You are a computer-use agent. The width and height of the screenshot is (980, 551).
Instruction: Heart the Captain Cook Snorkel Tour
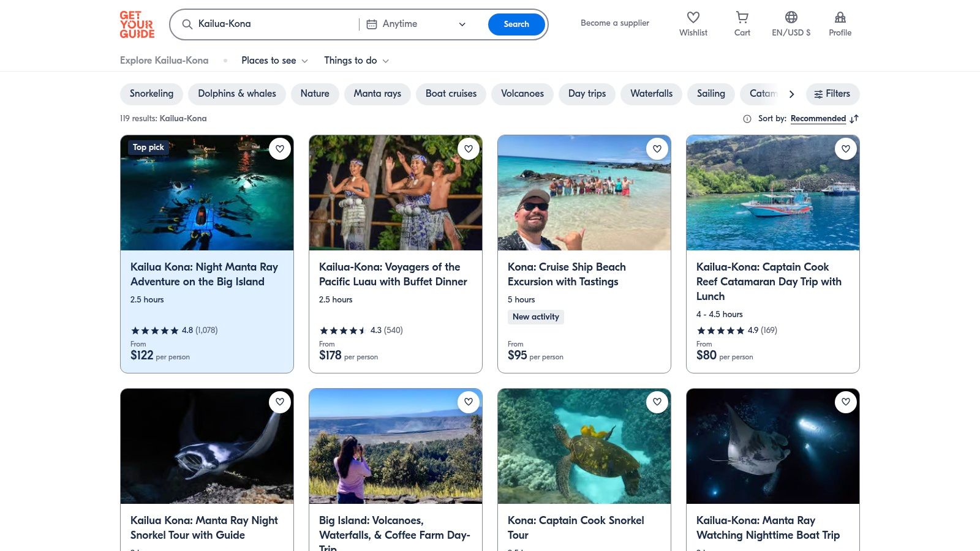[x=657, y=402]
